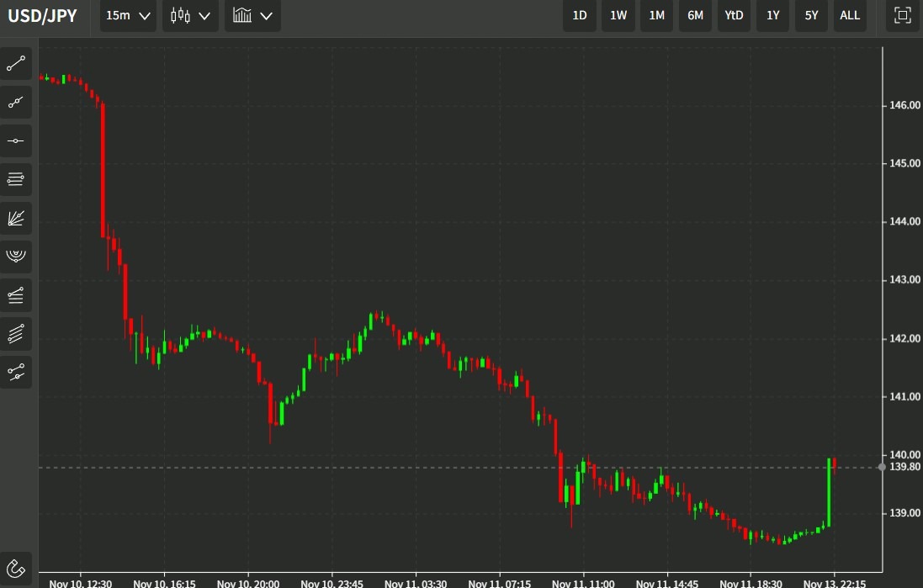This screenshot has height=588, width=923.
Task: Select the horizontal line drawing tool
Action: [16, 140]
